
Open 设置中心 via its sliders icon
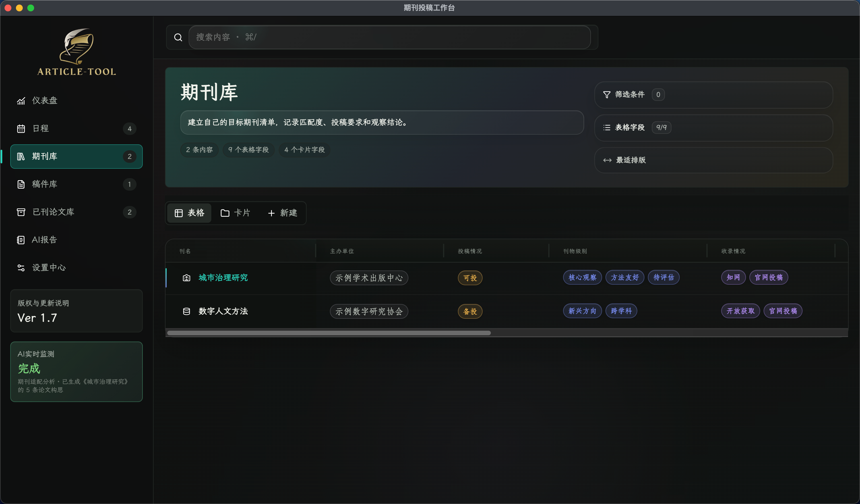coord(21,268)
